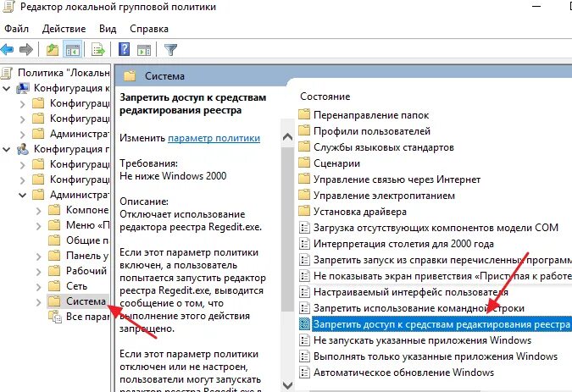Click the Group Policy Editor title bar icon

8,7
